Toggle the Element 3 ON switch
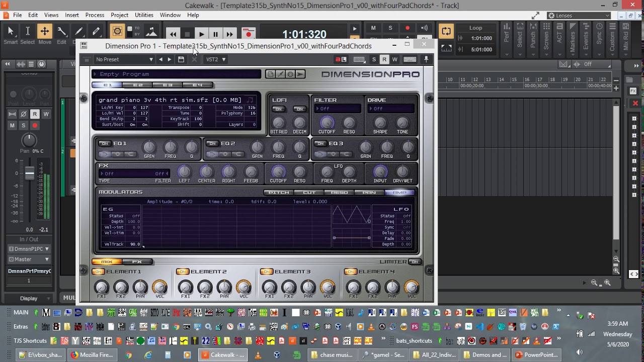Image resolution: width=644 pixels, height=362 pixels. [267, 272]
